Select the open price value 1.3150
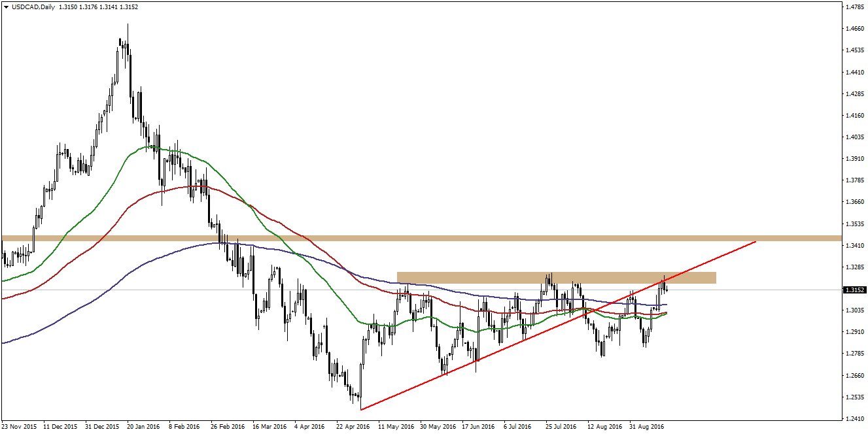Viewport: 868px width, 434px height. click(68, 7)
